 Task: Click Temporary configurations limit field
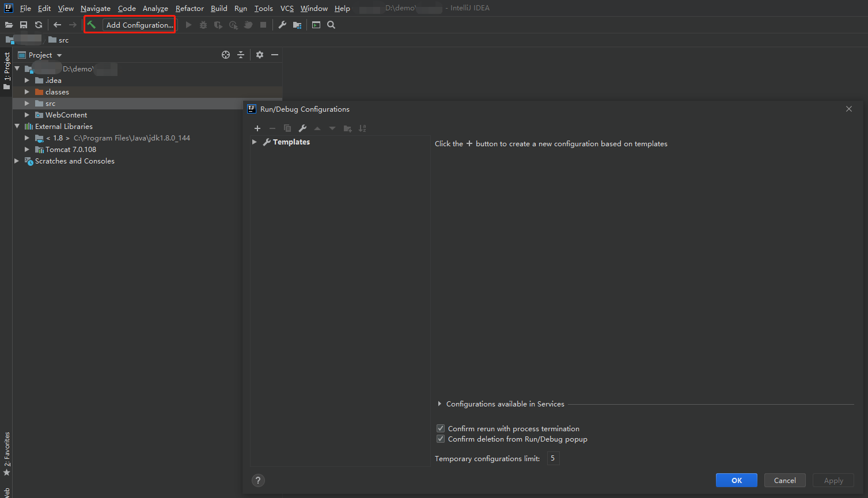click(x=553, y=458)
